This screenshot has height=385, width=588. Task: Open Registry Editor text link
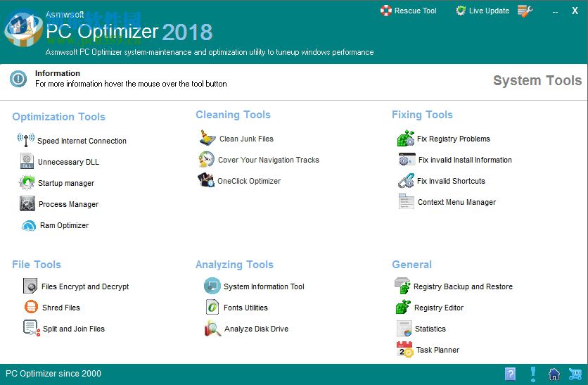439,308
